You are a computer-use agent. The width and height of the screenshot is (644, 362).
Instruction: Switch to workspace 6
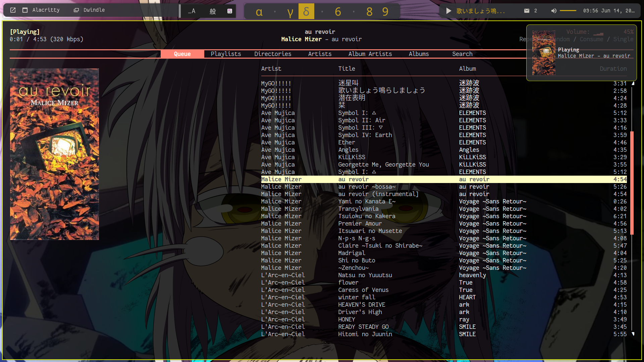338,12
